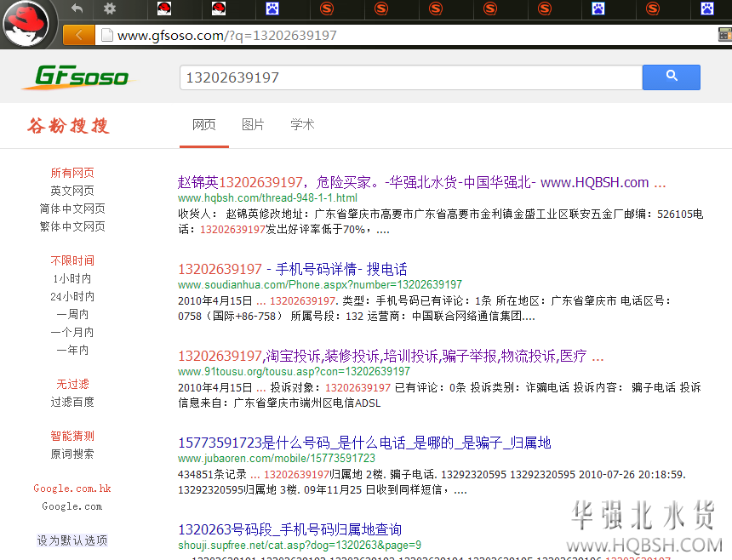Click the blue magnifier search button

672,77
